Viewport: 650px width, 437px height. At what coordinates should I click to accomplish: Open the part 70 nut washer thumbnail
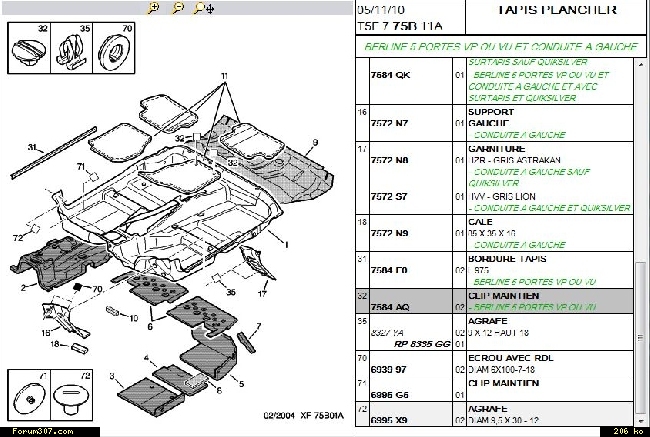[114, 48]
